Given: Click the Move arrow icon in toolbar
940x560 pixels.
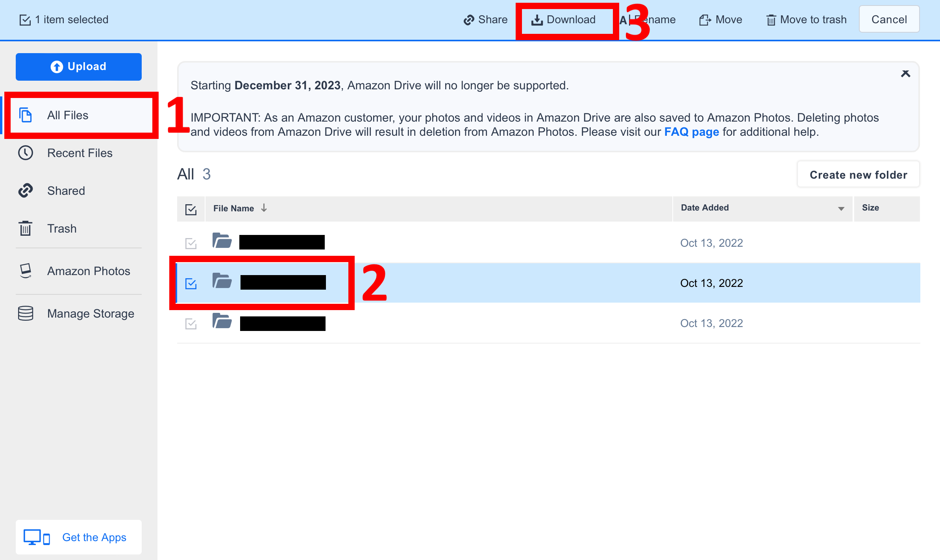Looking at the screenshot, I should (x=705, y=20).
